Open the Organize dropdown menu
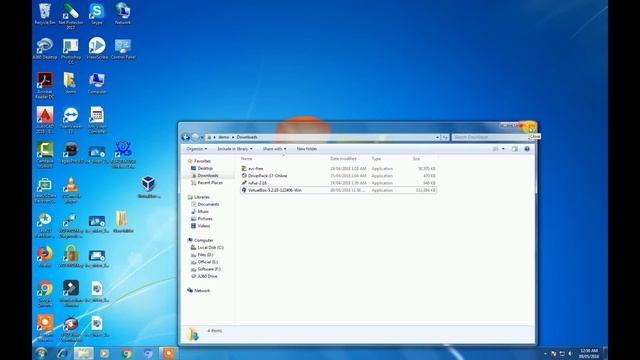The width and height of the screenshot is (640, 360). pyautogui.click(x=197, y=149)
